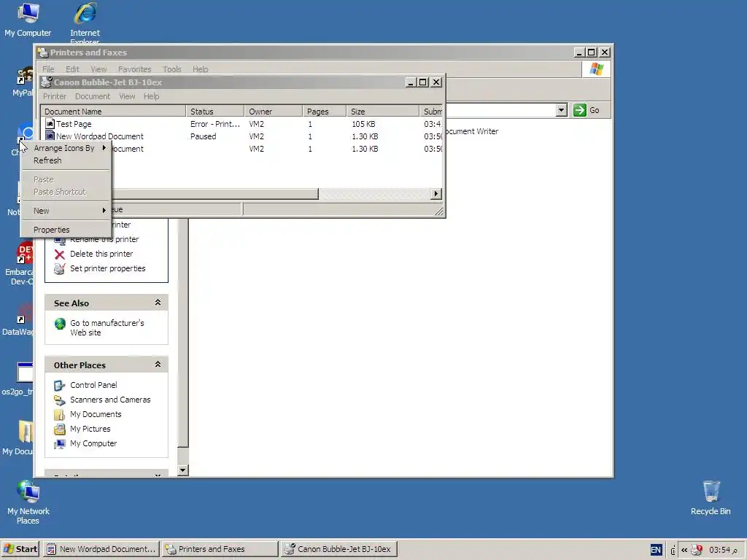This screenshot has width=747, height=560.
Task: Open Tools menu in Printers and Faxes
Action: pyautogui.click(x=172, y=69)
